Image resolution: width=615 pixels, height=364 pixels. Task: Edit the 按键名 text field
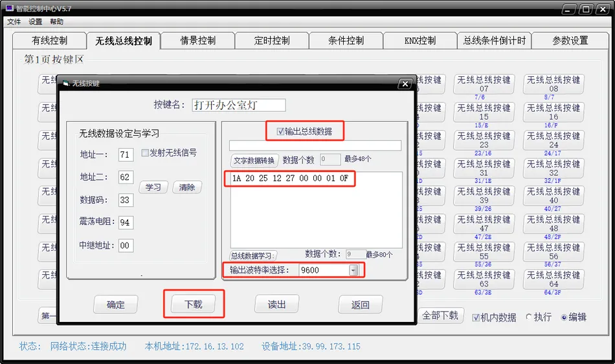click(x=239, y=105)
